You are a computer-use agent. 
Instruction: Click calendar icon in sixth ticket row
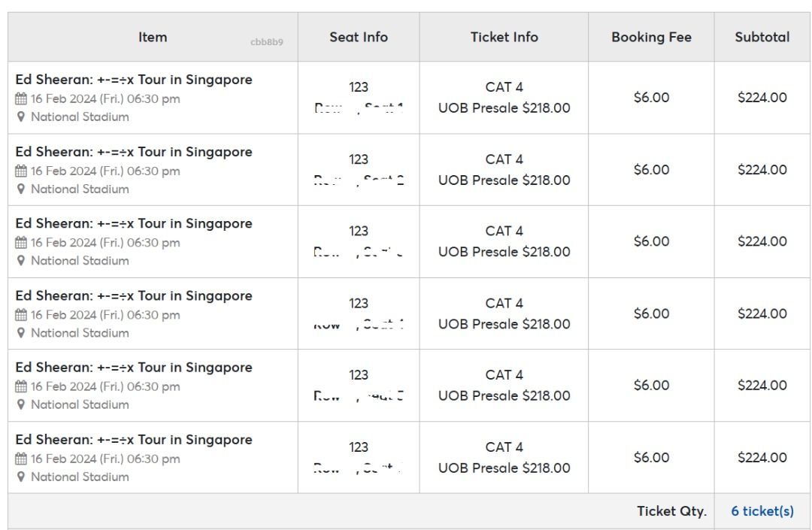(x=21, y=459)
